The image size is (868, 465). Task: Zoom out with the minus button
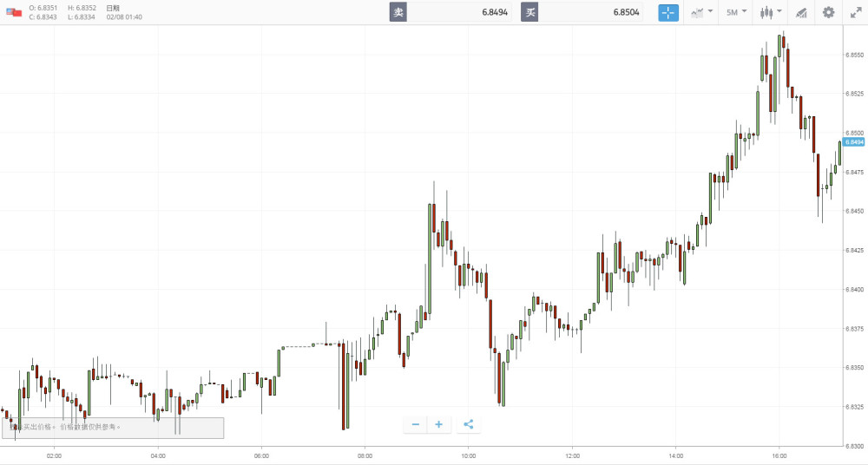pos(416,424)
